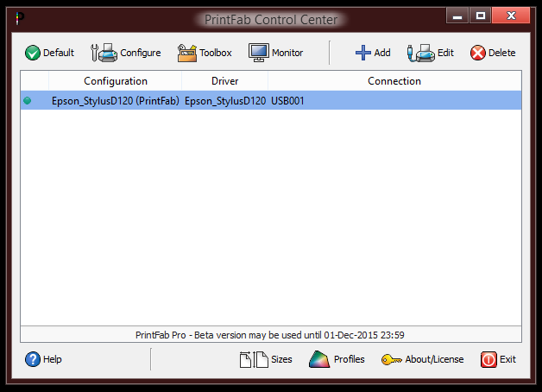This screenshot has width=542, height=392.
Task: Open Help via blue question mark icon
Action: click(33, 359)
